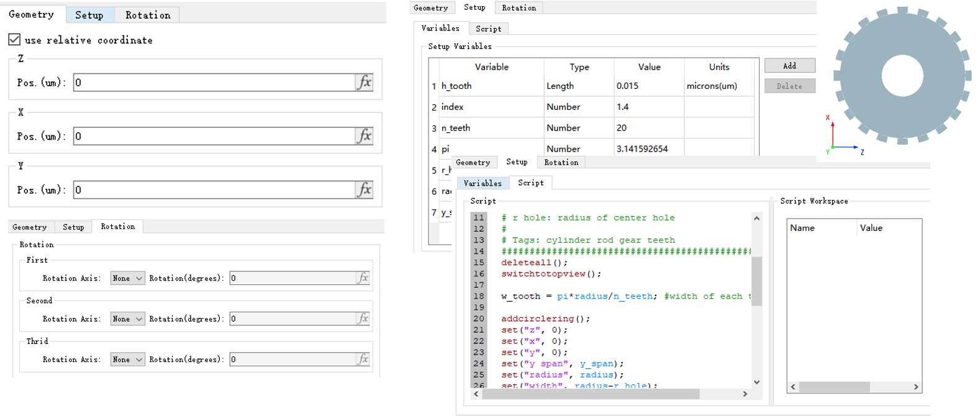This screenshot has width=980, height=416.
Task: Click the Script Workspace scroll-right arrow
Action: pyautogui.click(x=916, y=387)
